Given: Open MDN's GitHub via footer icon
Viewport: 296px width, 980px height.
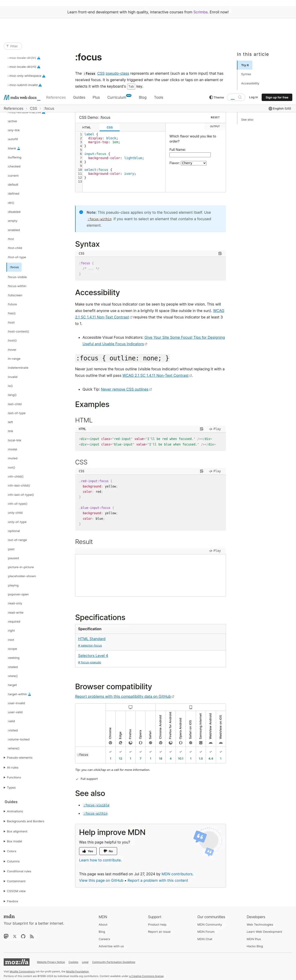Looking at the screenshot, I should click(23, 936).
